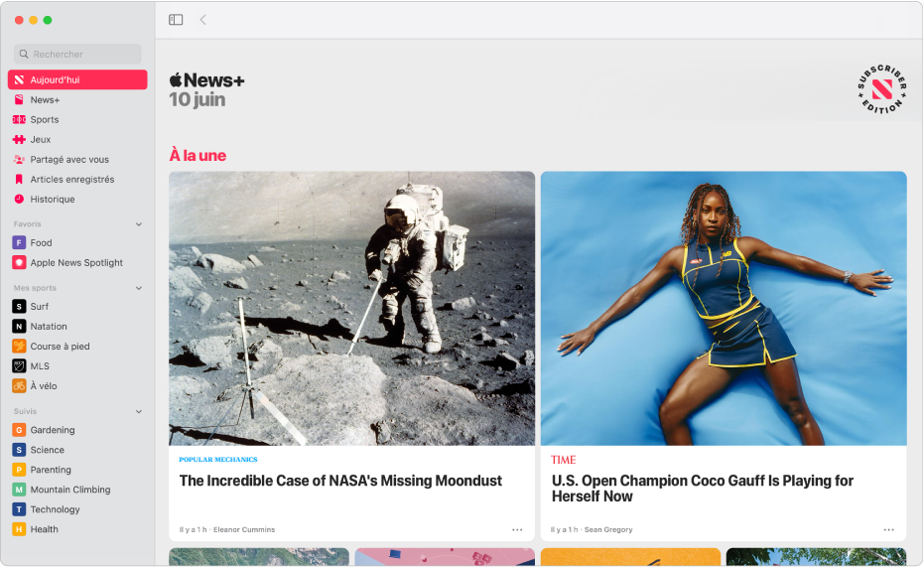The image size is (924, 568).
Task: Click the Sports scoreboard icon
Action: click(19, 120)
